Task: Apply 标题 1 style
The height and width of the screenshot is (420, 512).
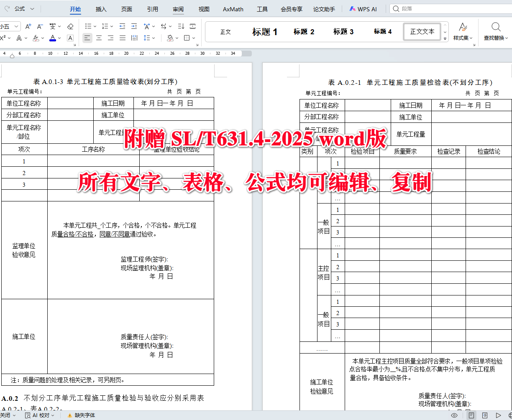Action: (x=265, y=32)
